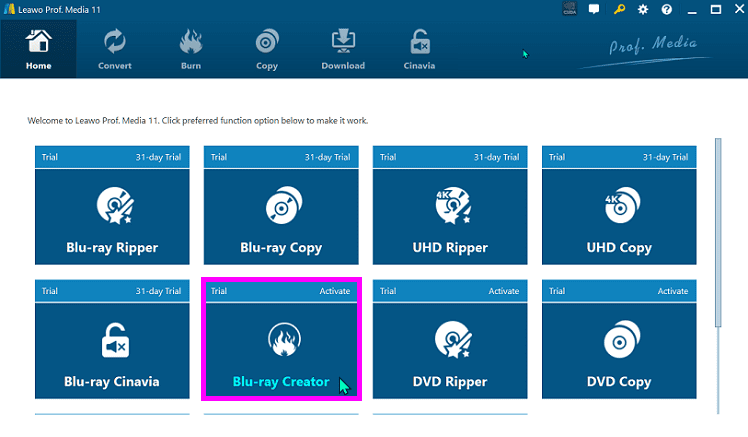Click the 'Blu-ray Cinavia' label text
This screenshot has width=748, height=437.
(x=112, y=382)
